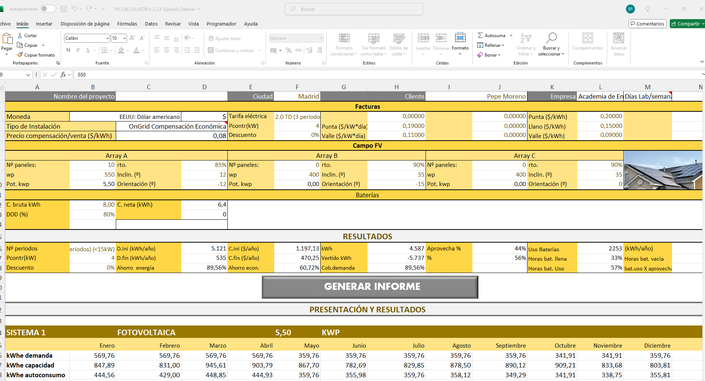Screen dimensions: 705x381
Task: Click the Autosuma sigma icon
Action: pos(480,35)
